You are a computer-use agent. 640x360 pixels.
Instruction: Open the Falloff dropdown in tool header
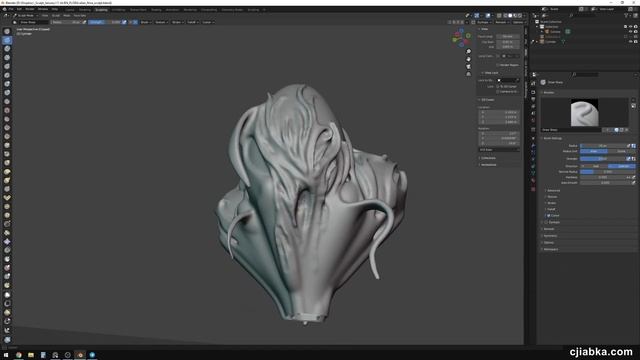click(192, 22)
